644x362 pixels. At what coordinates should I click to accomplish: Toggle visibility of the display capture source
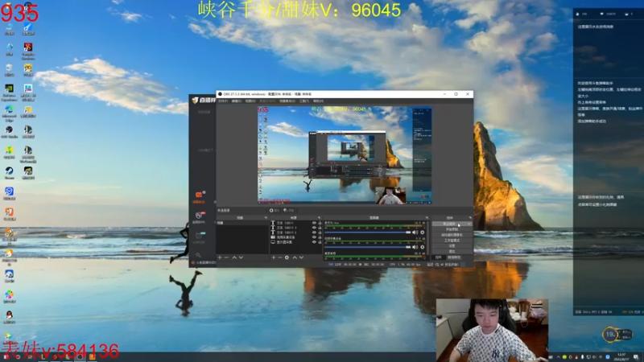click(314, 242)
